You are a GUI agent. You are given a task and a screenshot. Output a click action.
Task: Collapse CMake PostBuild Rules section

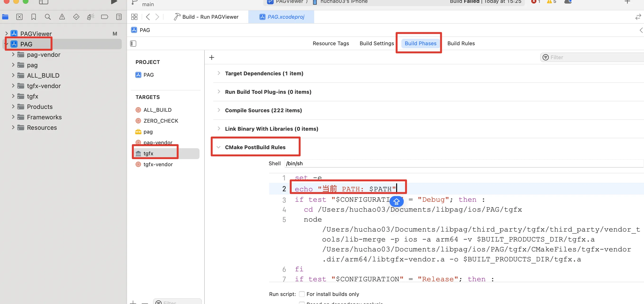(x=218, y=147)
